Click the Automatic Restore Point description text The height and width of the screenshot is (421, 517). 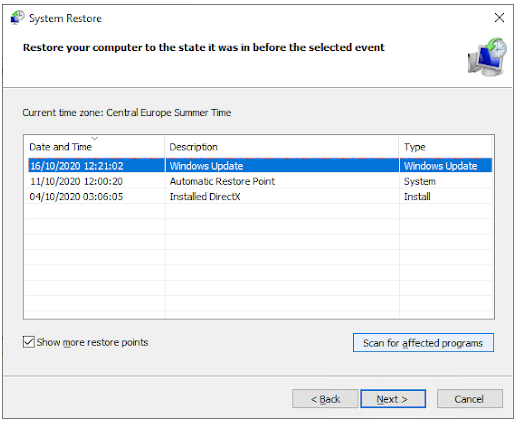pyautogui.click(x=222, y=181)
